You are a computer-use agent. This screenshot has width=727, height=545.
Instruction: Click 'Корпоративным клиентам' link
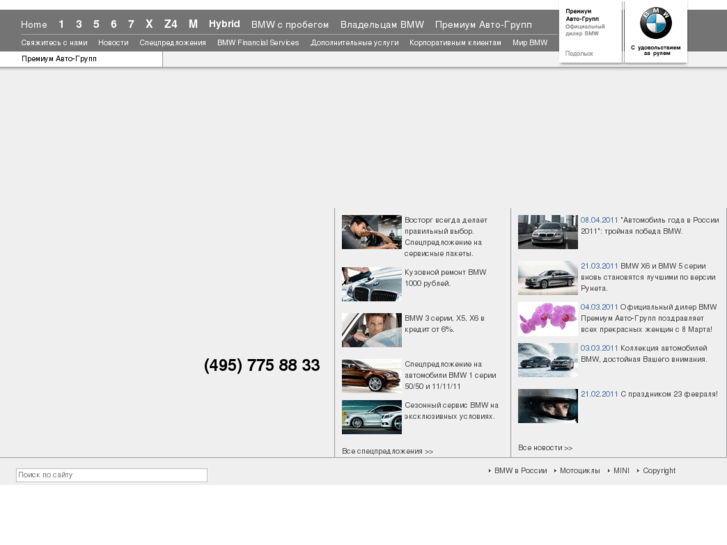click(x=455, y=43)
